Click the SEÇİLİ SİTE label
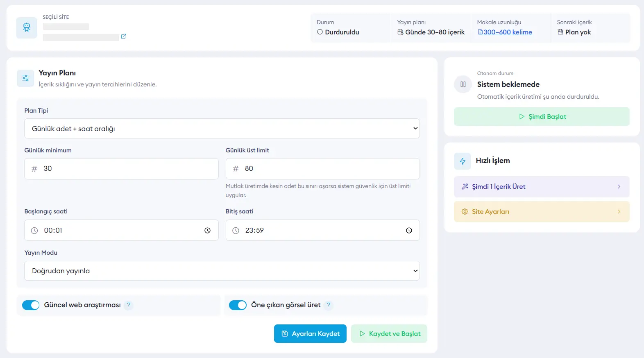The image size is (644, 358). (56, 17)
